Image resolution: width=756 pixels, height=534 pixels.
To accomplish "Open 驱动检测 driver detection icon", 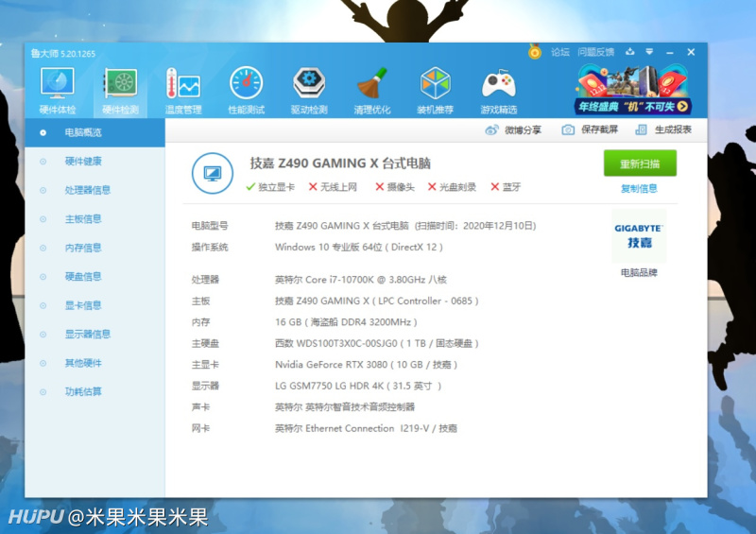I will coord(309,90).
